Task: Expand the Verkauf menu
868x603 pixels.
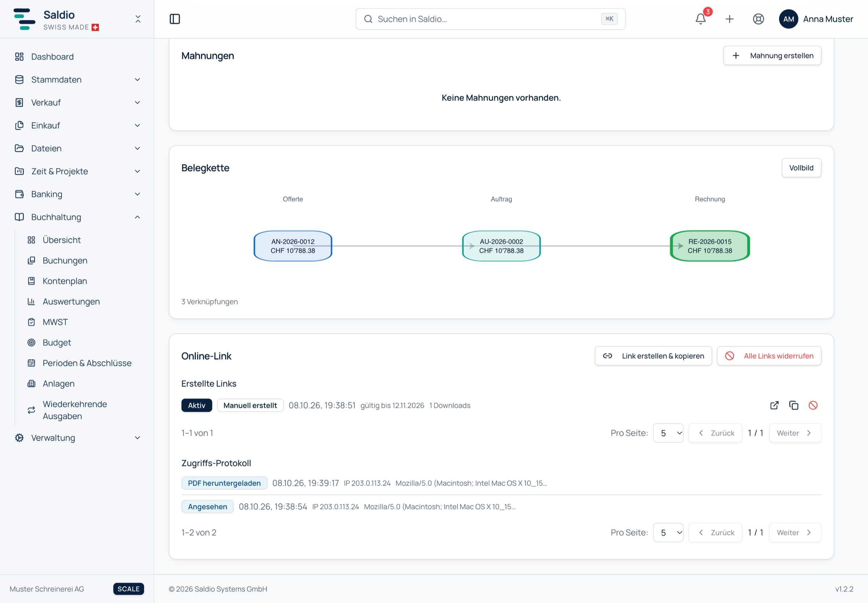Action: click(x=77, y=102)
